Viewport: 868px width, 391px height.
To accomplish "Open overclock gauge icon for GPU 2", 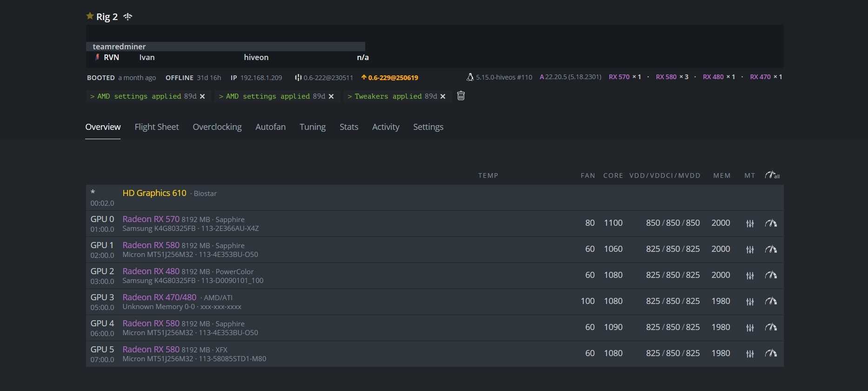I will coord(771,276).
